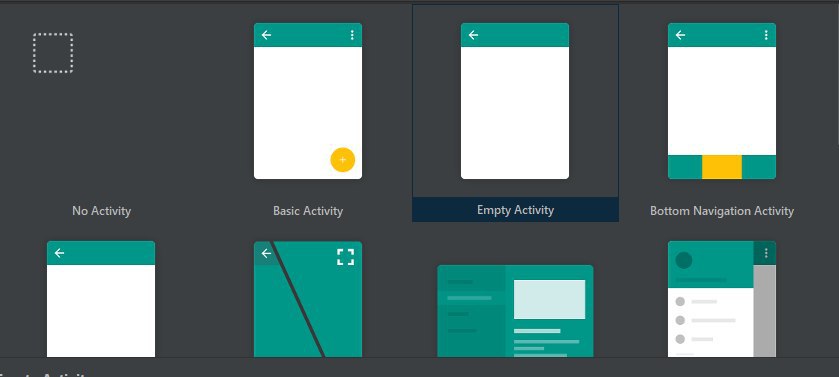
Task: Choose the Basic Activity template thumbnail
Action: click(x=308, y=101)
